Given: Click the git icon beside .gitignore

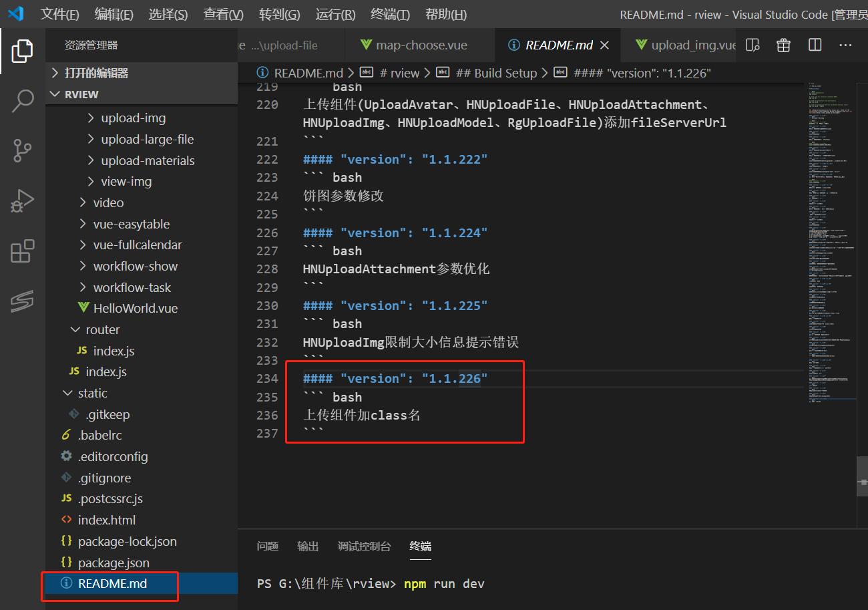Looking at the screenshot, I should 66,478.
